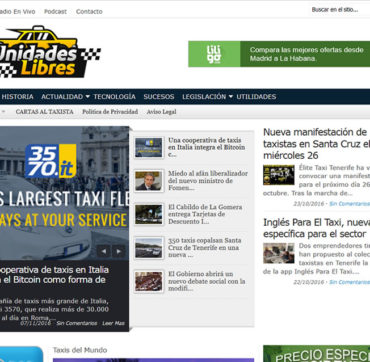Open Política de Privacidad link
This screenshot has width=370, height=362.
pos(110,112)
